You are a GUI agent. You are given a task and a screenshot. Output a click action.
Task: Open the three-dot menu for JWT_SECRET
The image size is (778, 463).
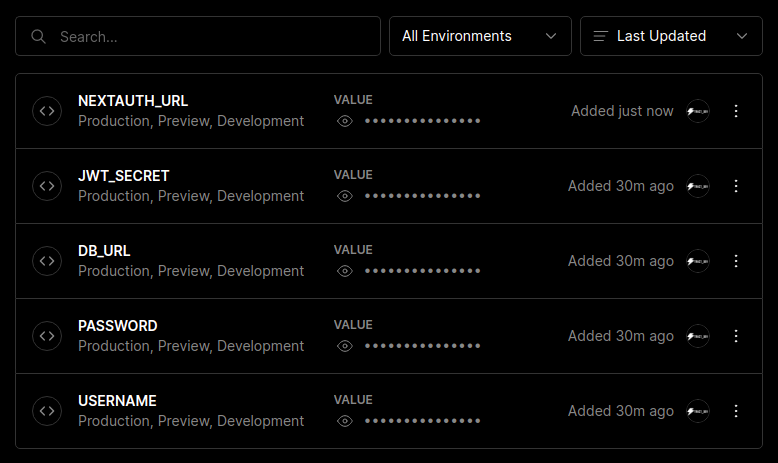tap(736, 186)
